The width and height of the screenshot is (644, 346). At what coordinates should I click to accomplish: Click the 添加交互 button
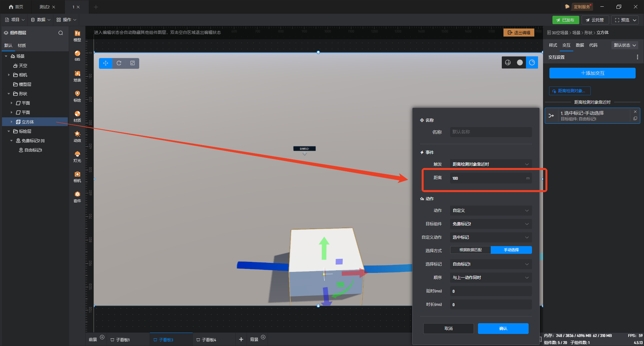[x=592, y=73]
